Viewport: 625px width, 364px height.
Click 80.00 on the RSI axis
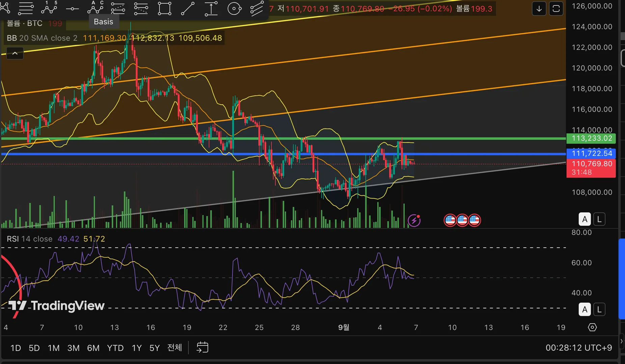click(x=581, y=232)
